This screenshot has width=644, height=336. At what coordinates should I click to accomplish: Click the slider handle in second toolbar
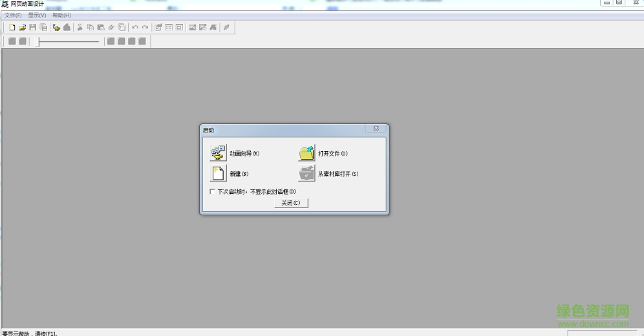click(38, 41)
